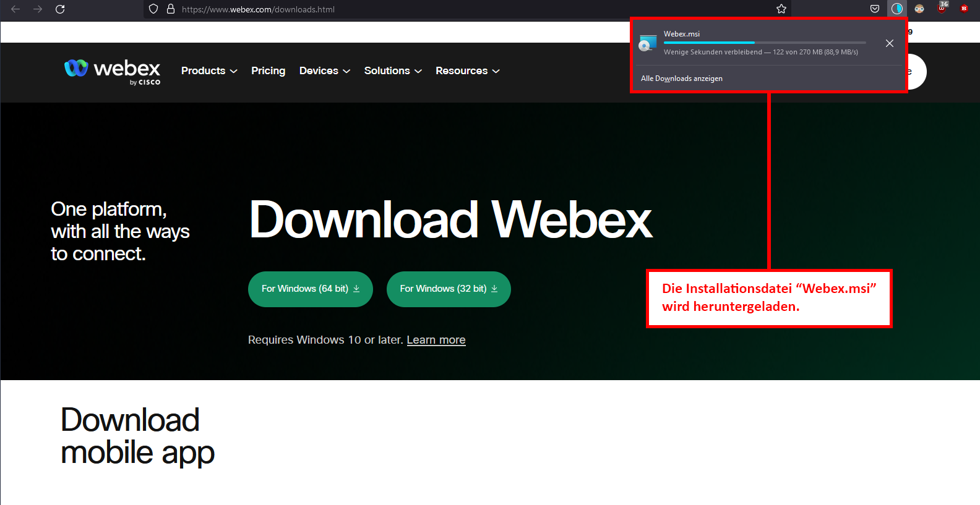Open downloads panel toolbar icon
The height and width of the screenshot is (505, 980).
point(897,9)
